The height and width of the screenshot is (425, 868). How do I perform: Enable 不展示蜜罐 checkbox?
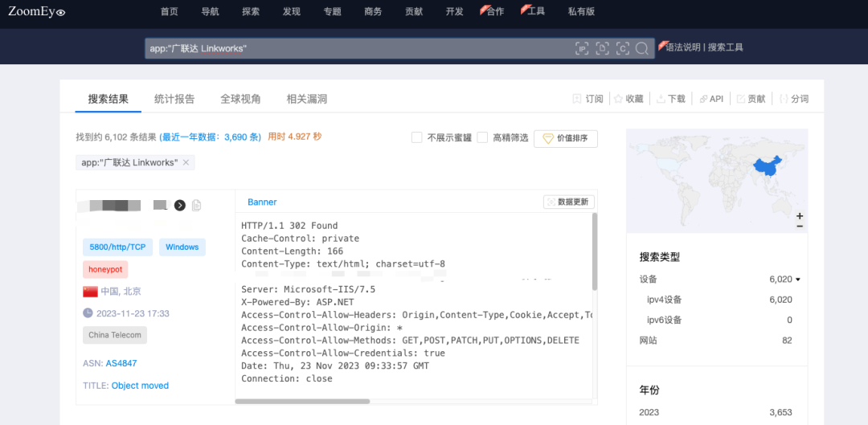pyautogui.click(x=417, y=138)
